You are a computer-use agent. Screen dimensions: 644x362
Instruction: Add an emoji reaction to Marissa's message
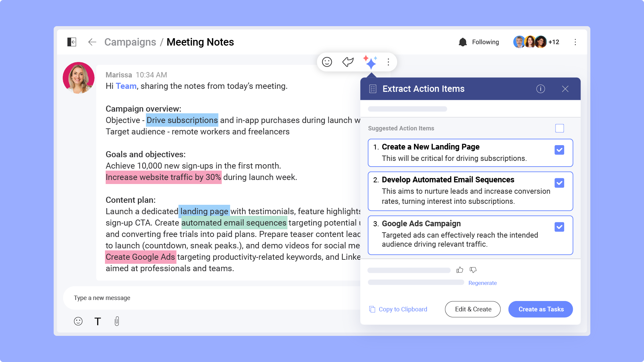pos(327,62)
